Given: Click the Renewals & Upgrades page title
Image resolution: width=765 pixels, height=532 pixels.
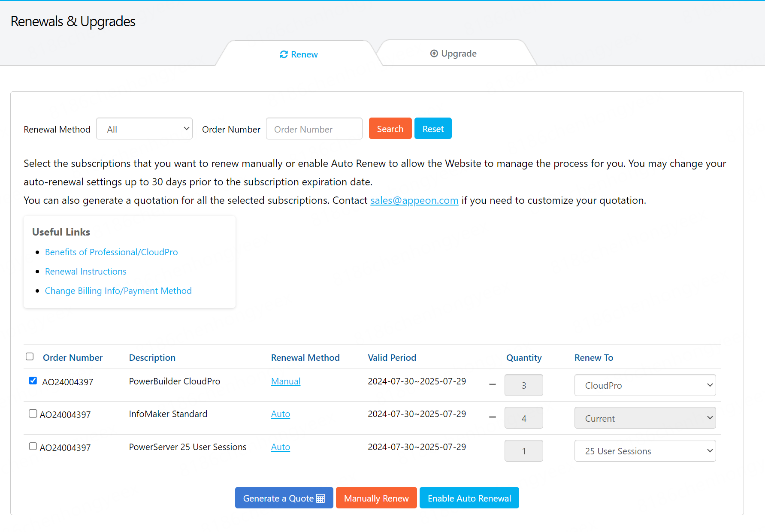Looking at the screenshot, I should tap(73, 21).
